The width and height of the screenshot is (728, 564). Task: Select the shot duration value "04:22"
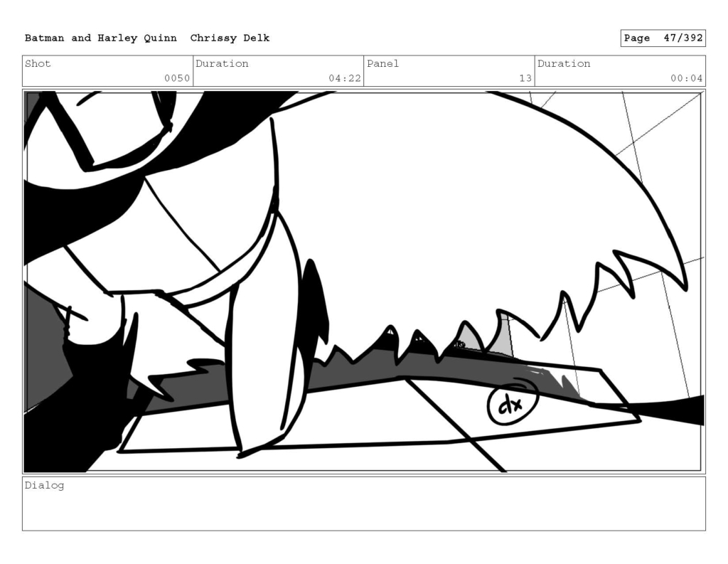point(345,78)
